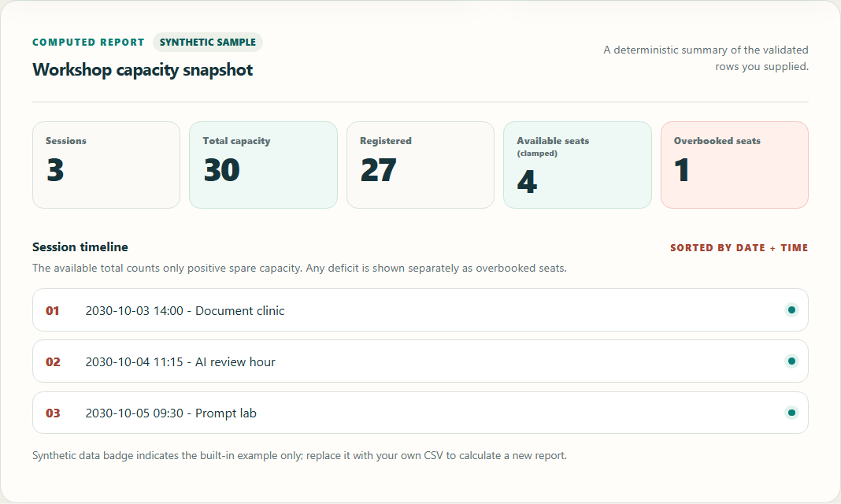Click the value 30 in Total capacity

coord(221,170)
